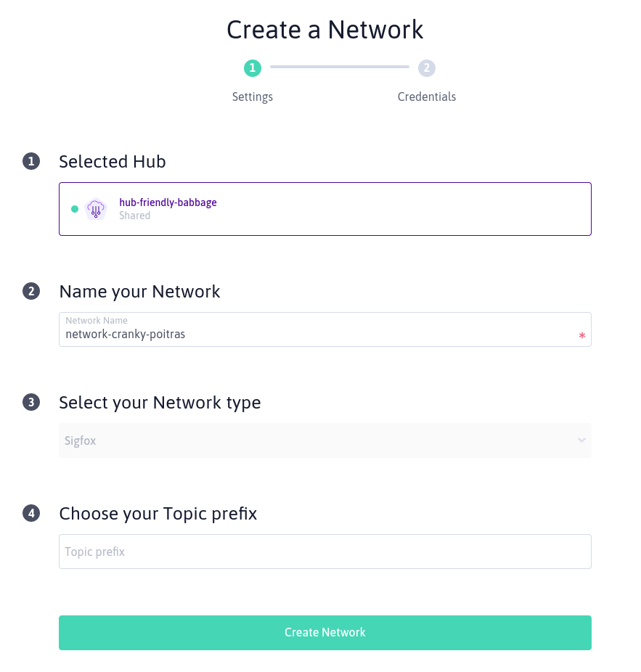Click the hub cloud icon
Viewport: 641px width, 672px height.
(x=96, y=209)
